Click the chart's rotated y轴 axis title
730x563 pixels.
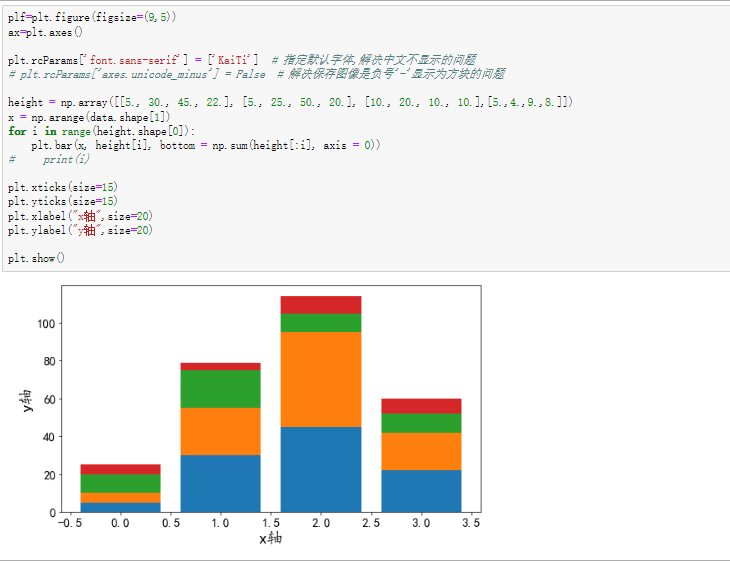click(27, 400)
